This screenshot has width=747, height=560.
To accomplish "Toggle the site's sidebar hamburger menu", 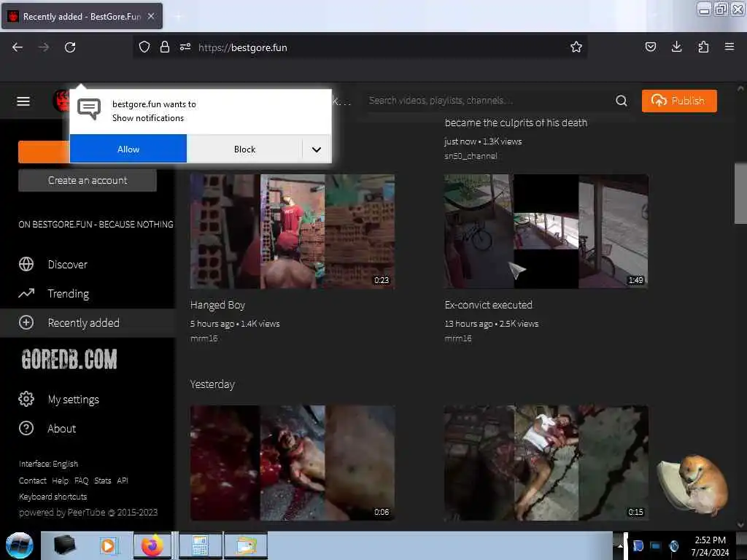I will tap(23, 101).
